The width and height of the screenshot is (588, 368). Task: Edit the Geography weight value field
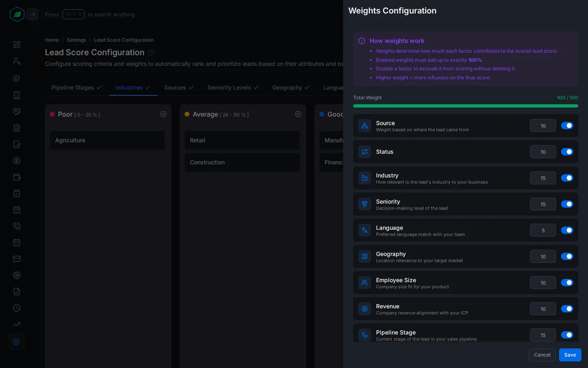tap(543, 256)
